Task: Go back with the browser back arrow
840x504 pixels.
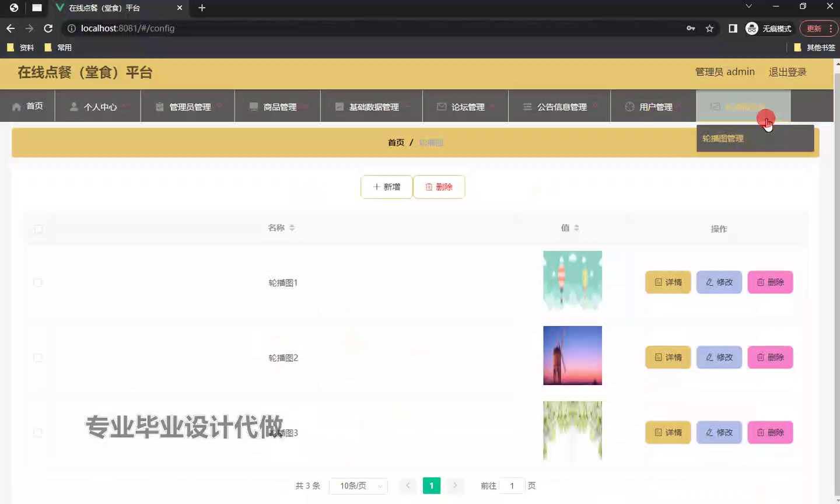Action: pos(10,28)
